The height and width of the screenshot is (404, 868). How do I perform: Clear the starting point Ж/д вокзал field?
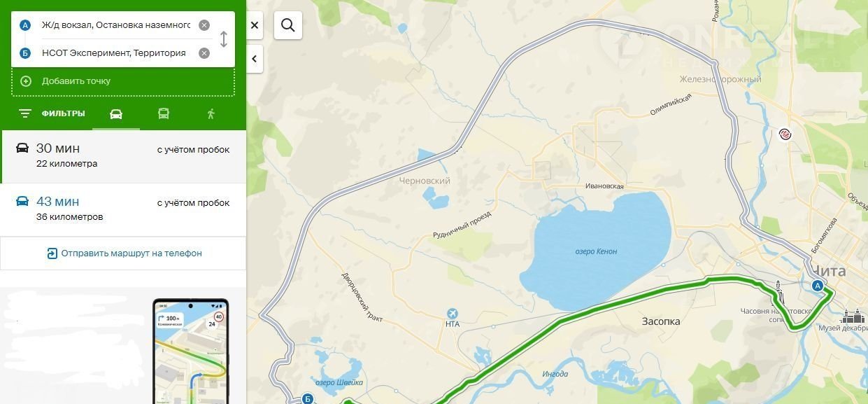(x=204, y=25)
